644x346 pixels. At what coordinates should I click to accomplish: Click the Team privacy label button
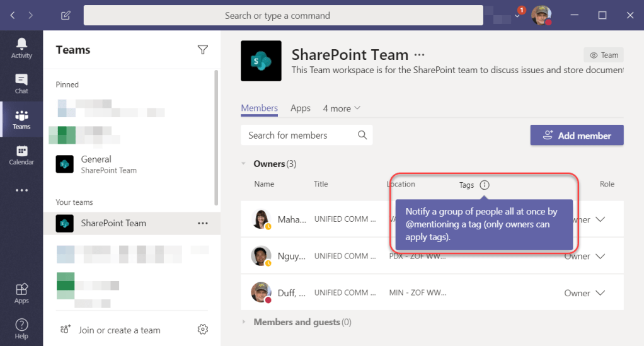(604, 55)
